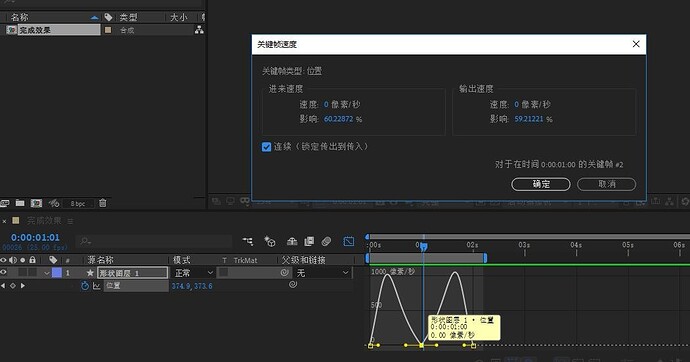Image resolution: width=690 pixels, height=362 pixels.
Task: Go to next keyframe arrow
Action: pos(22,286)
